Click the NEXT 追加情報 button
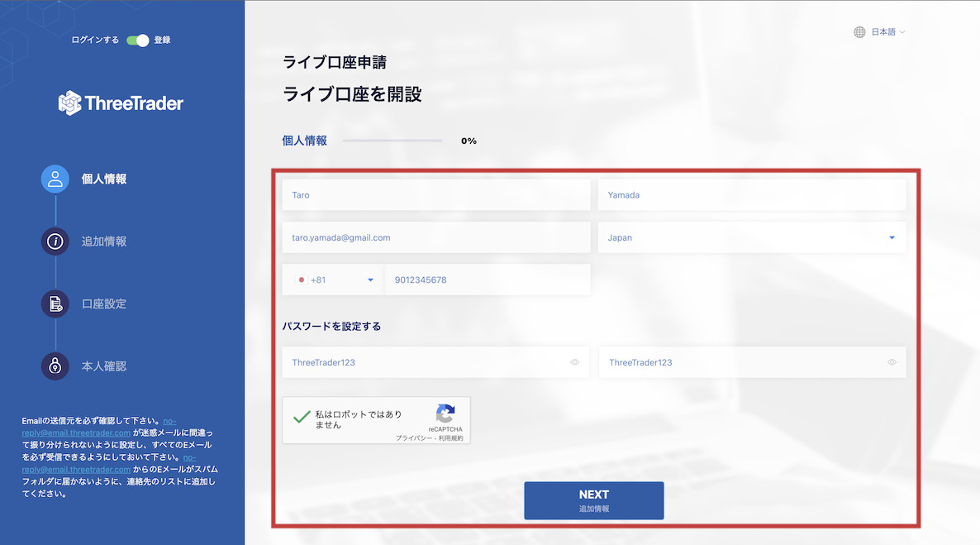Viewport: 980px width, 545px height. [594, 500]
